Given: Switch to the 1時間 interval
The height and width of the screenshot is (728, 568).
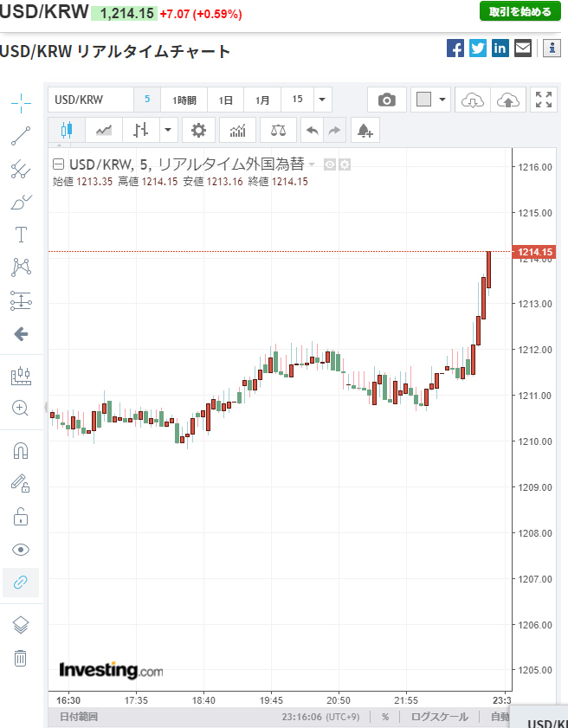Looking at the screenshot, I should coord(184,100).
